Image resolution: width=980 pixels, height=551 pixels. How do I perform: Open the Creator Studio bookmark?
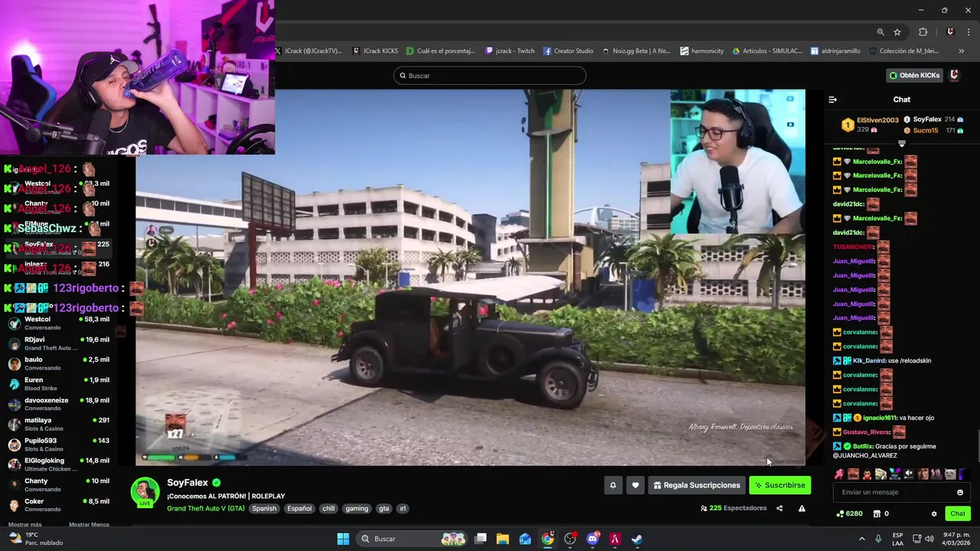pos(568,51)
